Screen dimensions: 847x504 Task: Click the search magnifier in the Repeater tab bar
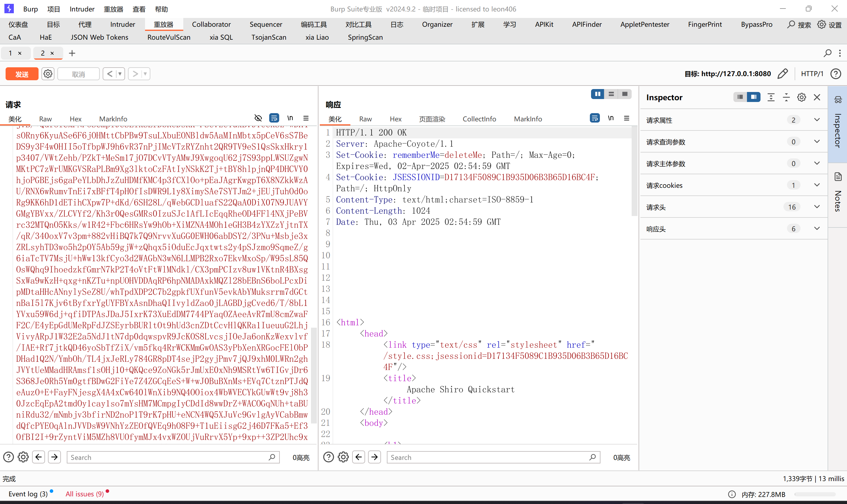click(827, 53)
